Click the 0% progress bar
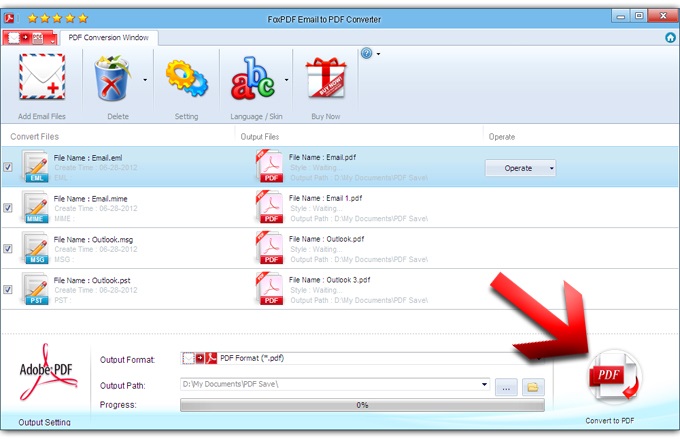This screenshot has height=439, width=680. tap(363, 405)
